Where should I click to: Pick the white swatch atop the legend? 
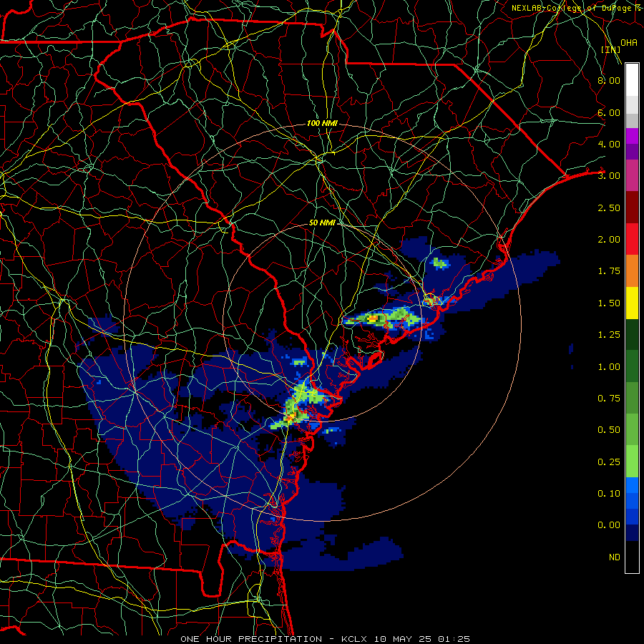632,80
